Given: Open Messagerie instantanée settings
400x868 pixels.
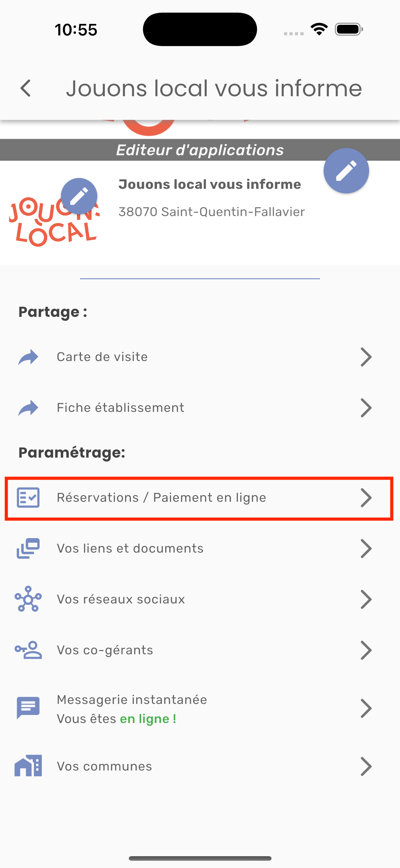Looking at the screenshot, I should 200,708.
